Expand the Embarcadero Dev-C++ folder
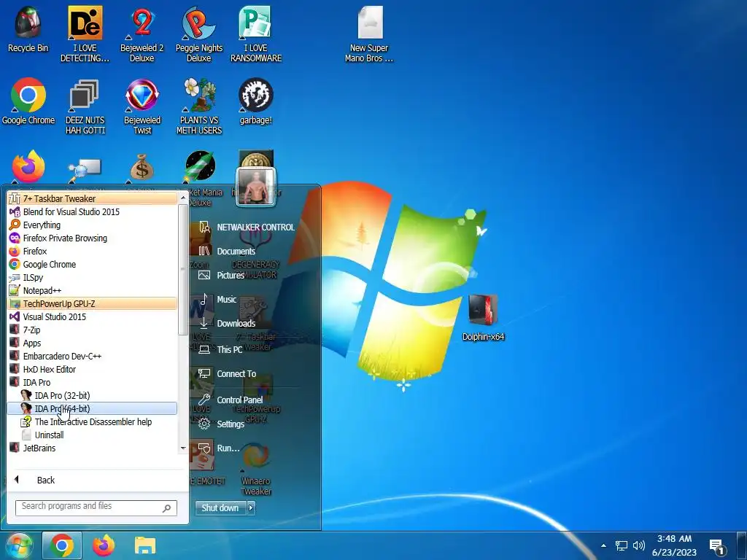 (93, 356)
